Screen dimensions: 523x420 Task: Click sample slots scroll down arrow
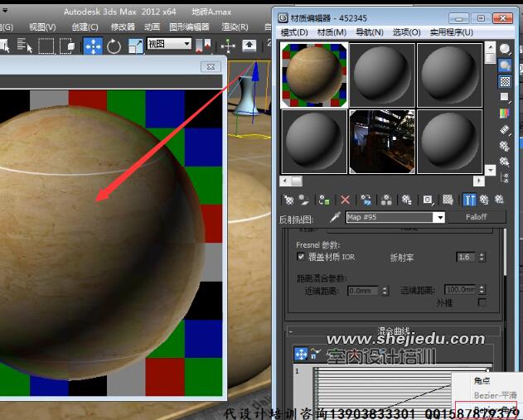[490, 170]
